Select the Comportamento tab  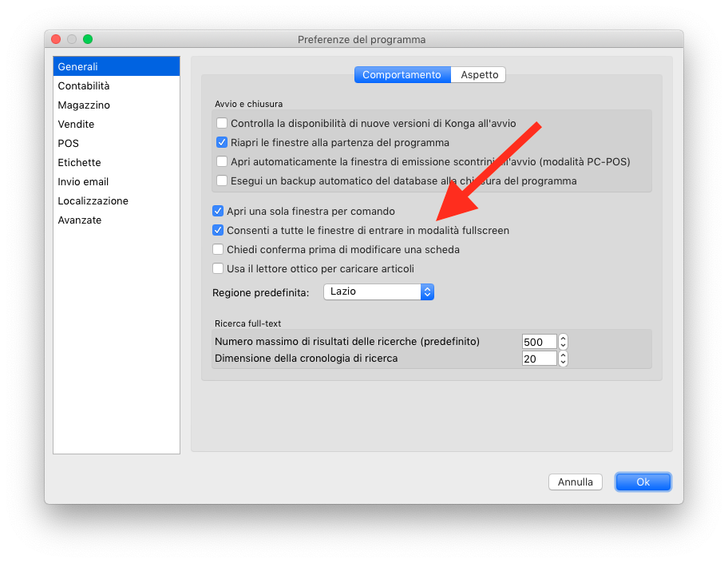pyautogui.click(x=402, y=75)
